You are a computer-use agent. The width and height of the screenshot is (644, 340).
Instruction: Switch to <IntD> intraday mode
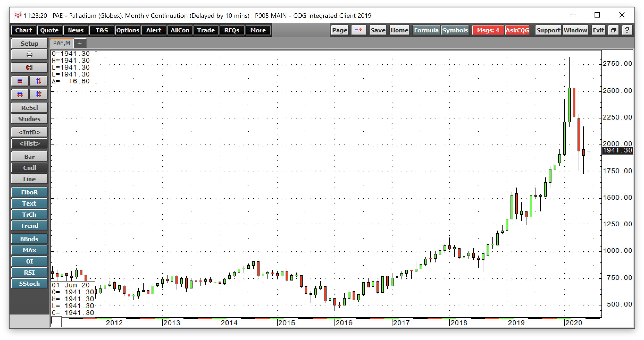(29, 132)
